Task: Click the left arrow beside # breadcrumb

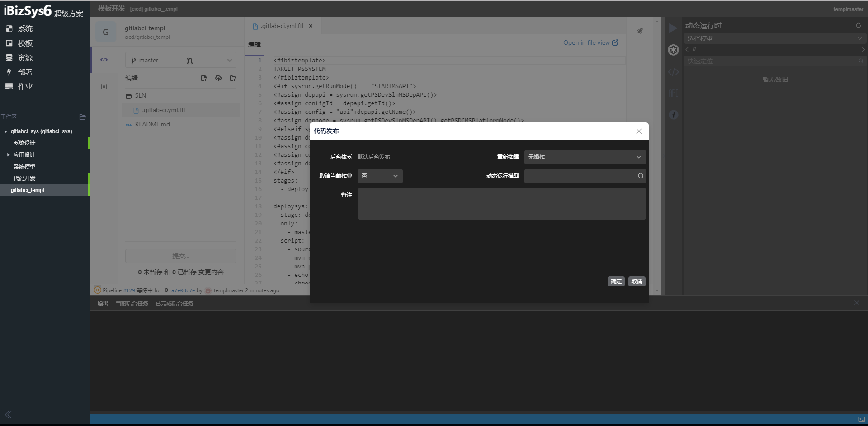Action: 687,50
